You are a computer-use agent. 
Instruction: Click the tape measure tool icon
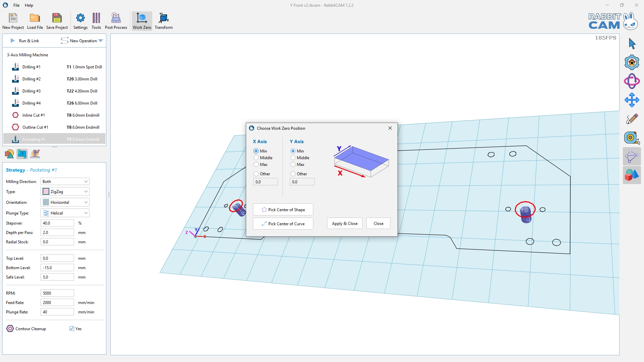pyautogui.click(x=632, y=137)
